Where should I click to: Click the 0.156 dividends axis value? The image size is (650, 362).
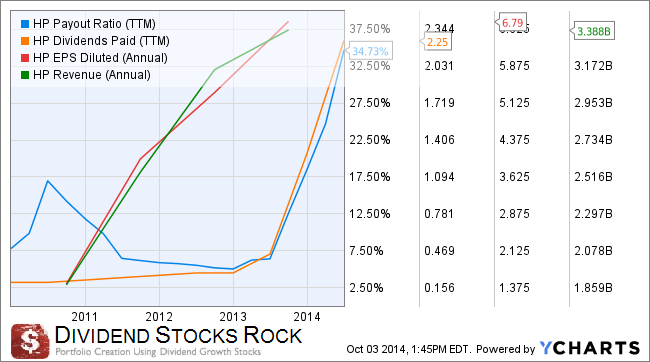pos(439,288)
